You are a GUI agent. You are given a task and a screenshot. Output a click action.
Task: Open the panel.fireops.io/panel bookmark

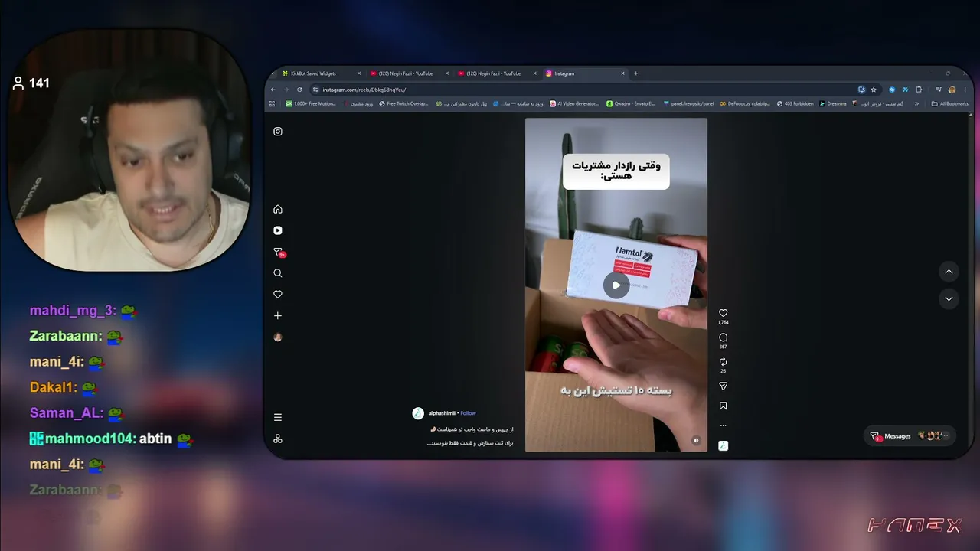[688, 103]
